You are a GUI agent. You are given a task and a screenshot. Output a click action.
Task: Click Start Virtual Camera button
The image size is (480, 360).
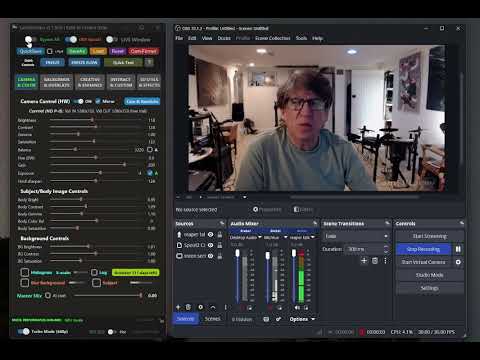coord(423,262)
